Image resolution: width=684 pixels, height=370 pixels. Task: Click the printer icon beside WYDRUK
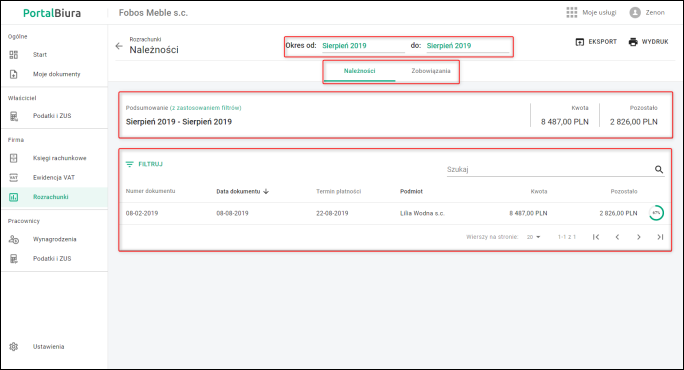tap(633, 42)
